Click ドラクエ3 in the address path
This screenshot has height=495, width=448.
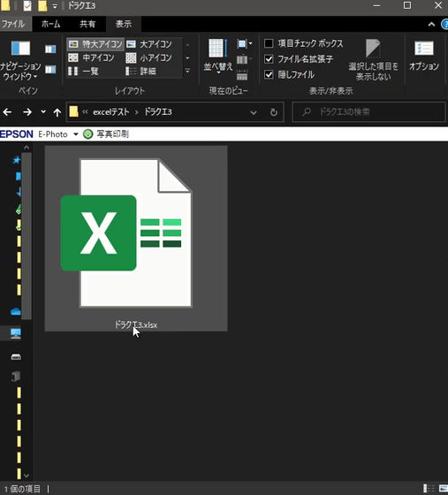(158, 112)
